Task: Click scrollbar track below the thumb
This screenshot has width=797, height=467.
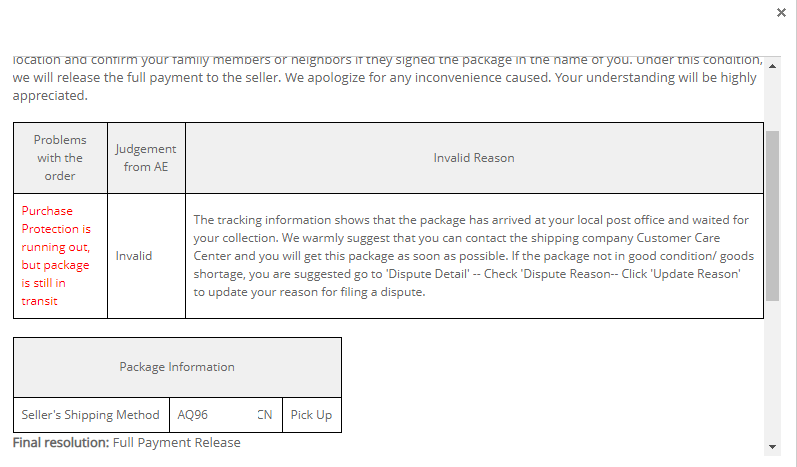Action: pos(771,370)
